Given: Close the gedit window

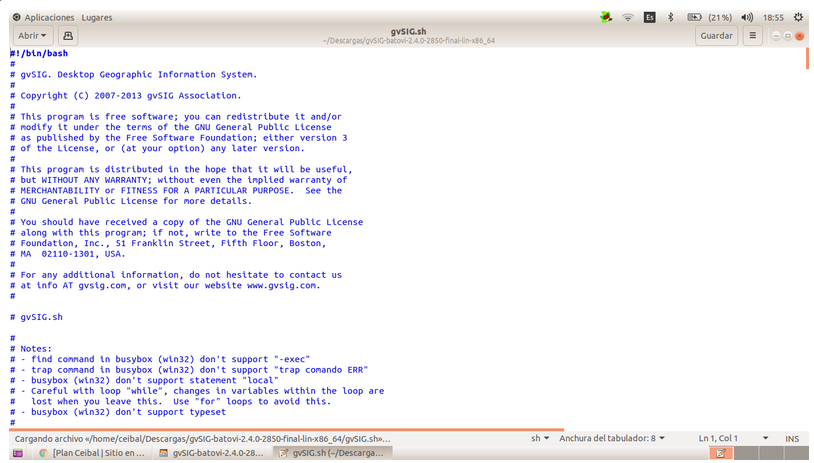Looking at the screenshot, I should click(x=799, y=36).
